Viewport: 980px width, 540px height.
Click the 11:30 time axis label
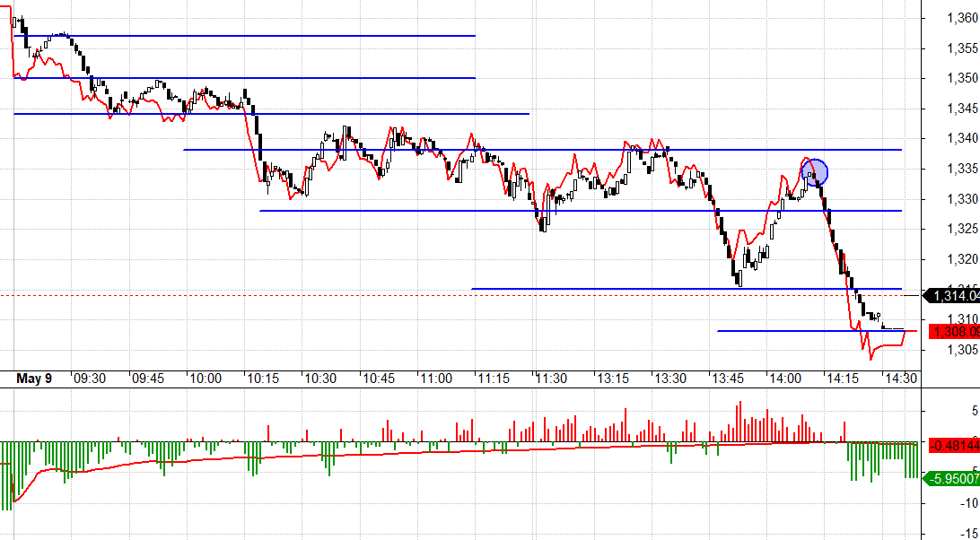(x=552, y=379)
